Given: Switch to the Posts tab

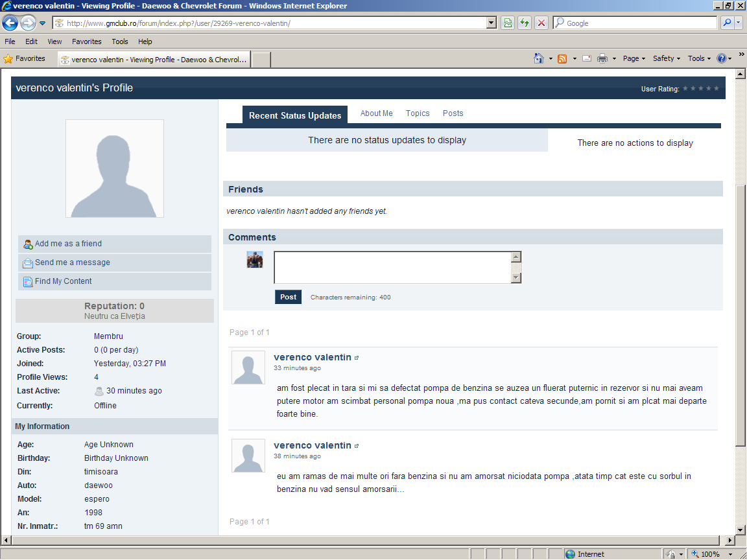Looking at the screenshot, I should click(453, 113).
